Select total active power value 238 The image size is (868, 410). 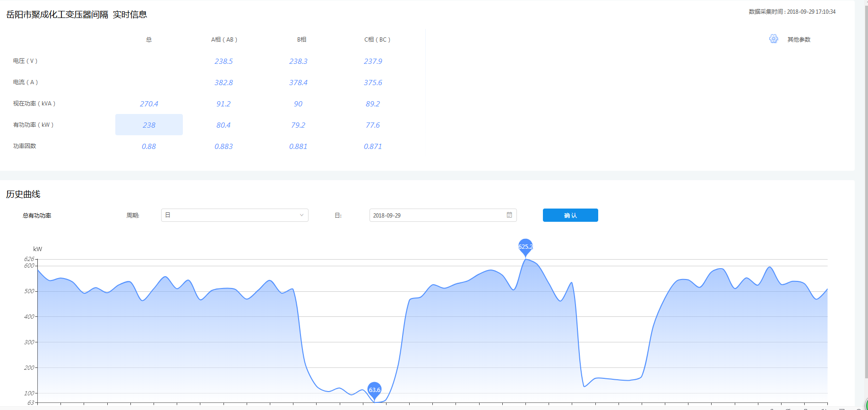pos(149,125)
